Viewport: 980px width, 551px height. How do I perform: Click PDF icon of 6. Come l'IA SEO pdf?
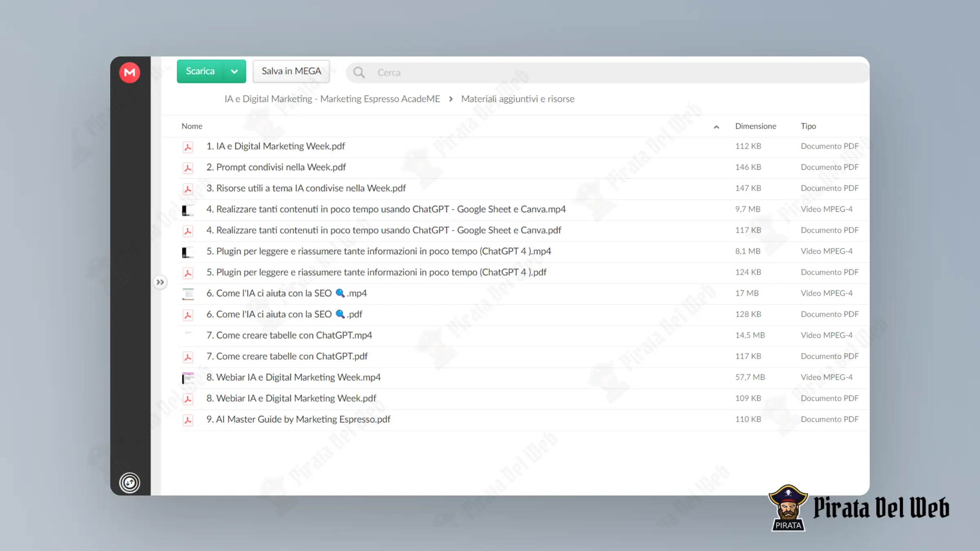point(188,315)
